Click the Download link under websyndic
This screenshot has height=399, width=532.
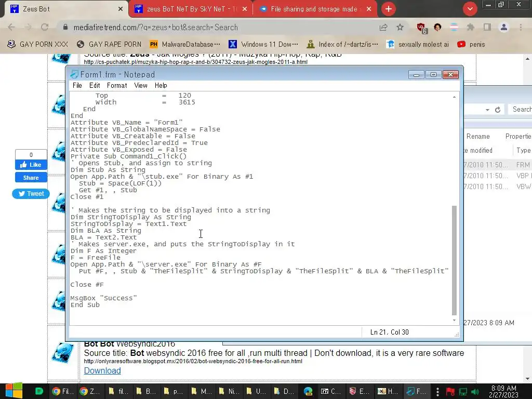click(x=102, y=370)
